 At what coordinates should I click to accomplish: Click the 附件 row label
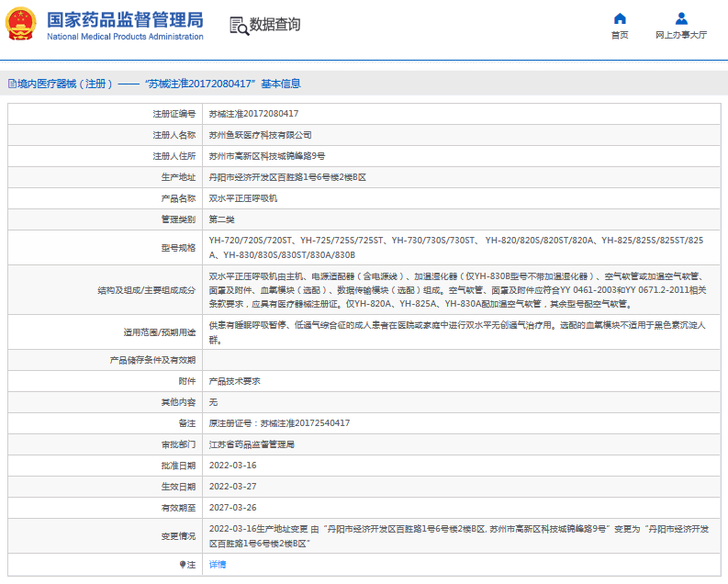[x=187, y=381]
